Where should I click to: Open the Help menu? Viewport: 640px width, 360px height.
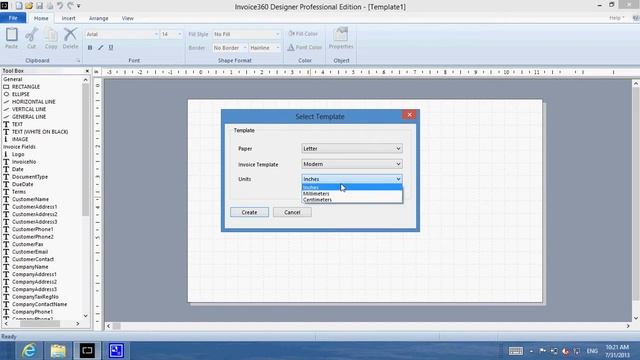tap(616, 18)
